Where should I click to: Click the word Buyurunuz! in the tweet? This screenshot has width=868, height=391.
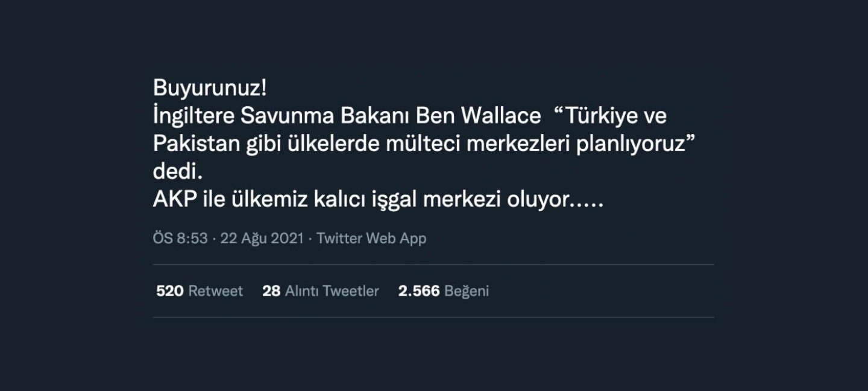point(210,89)
